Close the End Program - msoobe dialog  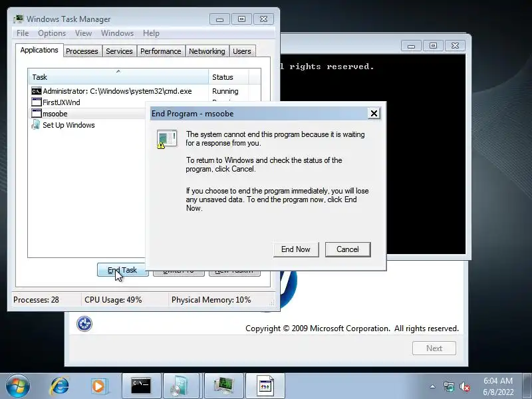pyautogui.click(x=374, y=113)
